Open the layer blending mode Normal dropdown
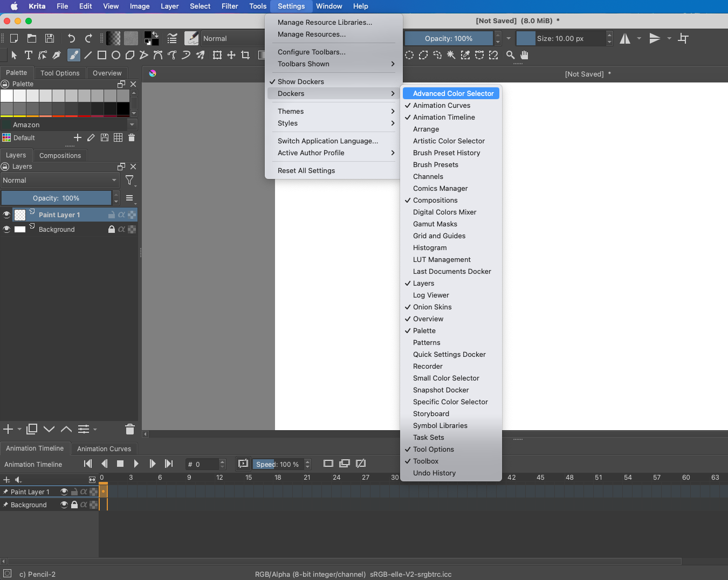 (60, 180)
